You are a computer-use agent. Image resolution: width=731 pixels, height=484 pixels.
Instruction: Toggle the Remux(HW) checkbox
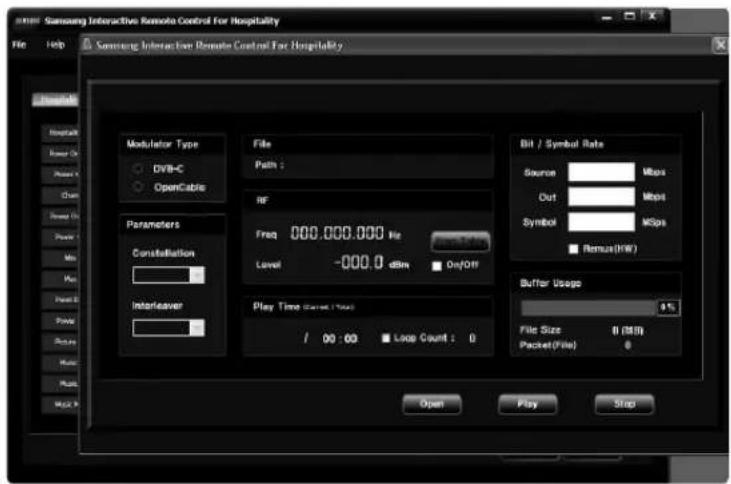point(573,249)
